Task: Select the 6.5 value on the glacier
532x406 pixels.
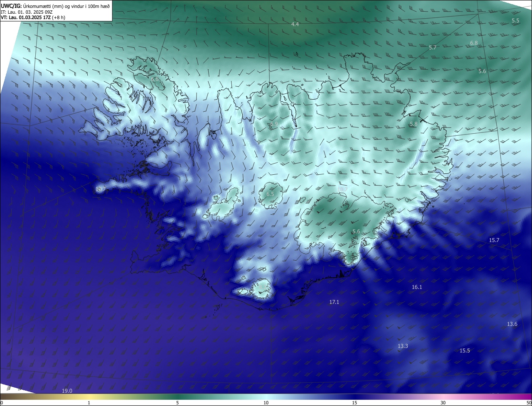Action: (270, 194)
